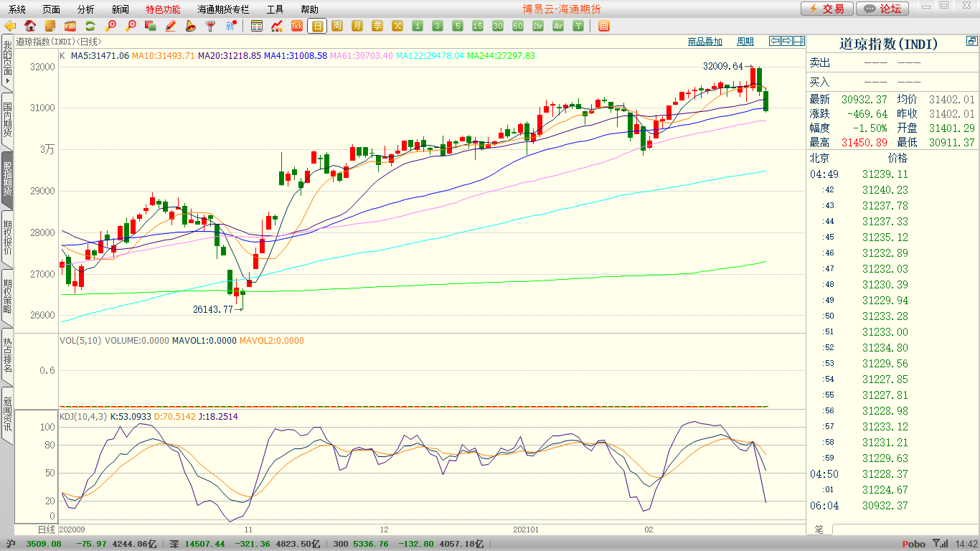Click the next instrument right arrow
This screenshot has height=551, width=980.
787,41
